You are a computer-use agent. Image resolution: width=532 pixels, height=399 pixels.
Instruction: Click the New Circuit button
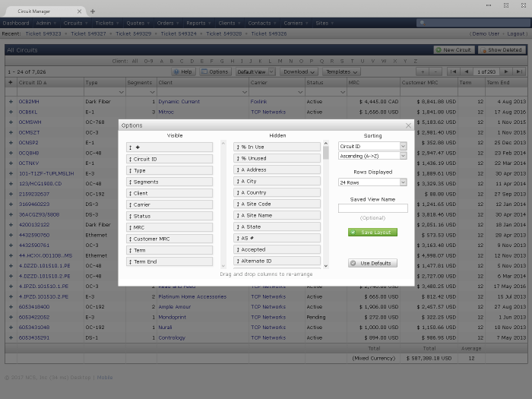pos(454,49)
